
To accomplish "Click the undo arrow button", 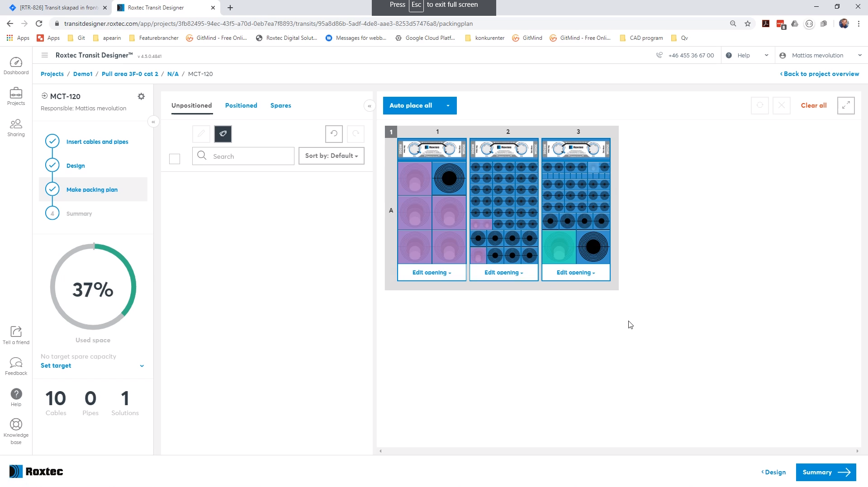I will 334,134.
